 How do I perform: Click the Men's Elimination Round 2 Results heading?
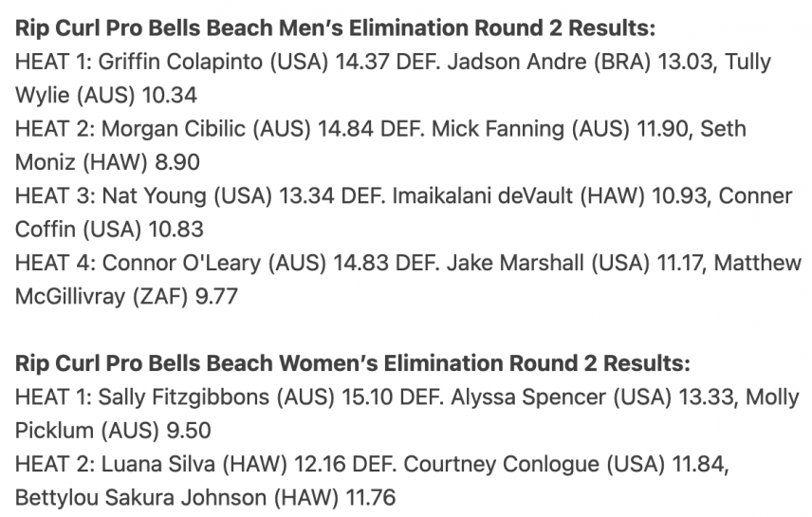point(335,28)
